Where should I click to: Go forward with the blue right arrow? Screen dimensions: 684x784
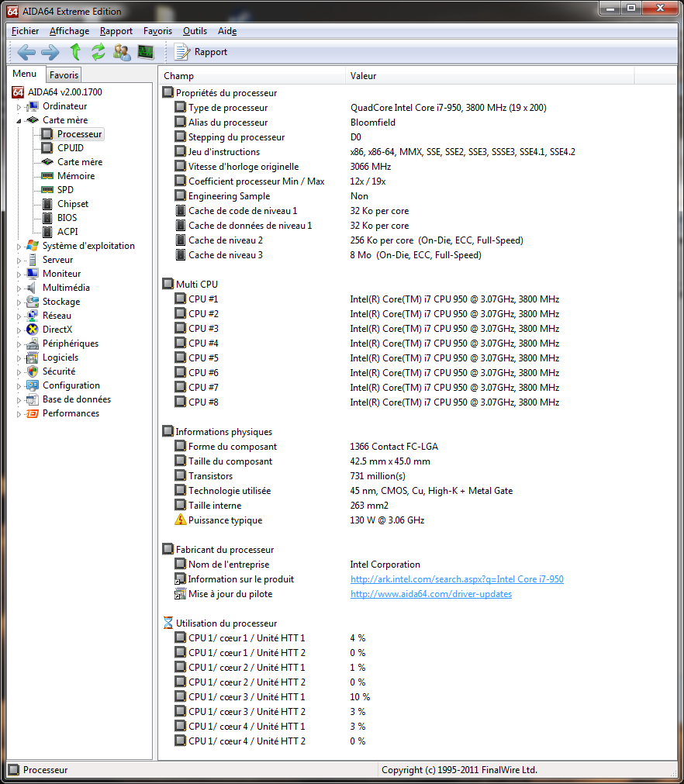(x=50, y=51)
